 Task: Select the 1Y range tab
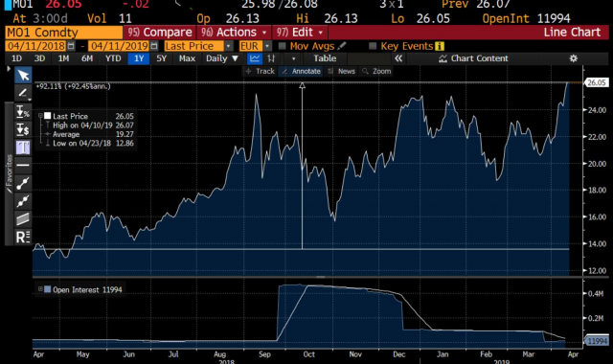[139, 58]
